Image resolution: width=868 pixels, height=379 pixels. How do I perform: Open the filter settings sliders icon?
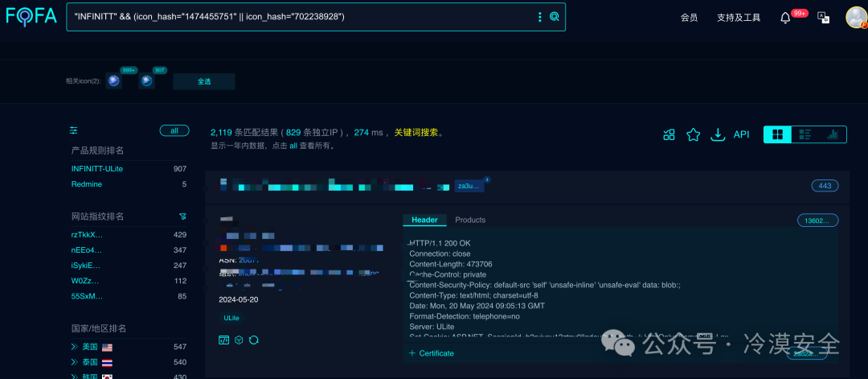coord(74,131)
